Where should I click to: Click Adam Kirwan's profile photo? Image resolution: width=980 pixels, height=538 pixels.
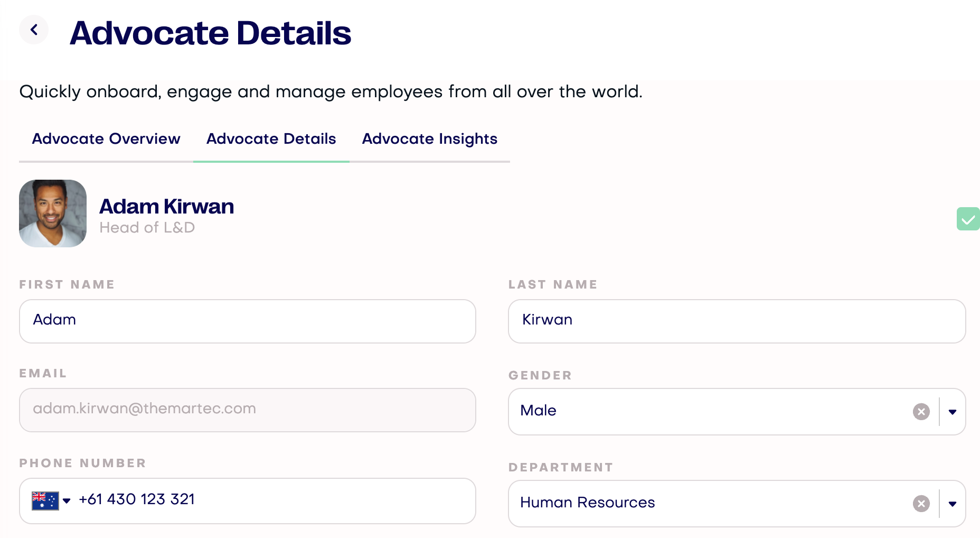(x=53, y=214)
